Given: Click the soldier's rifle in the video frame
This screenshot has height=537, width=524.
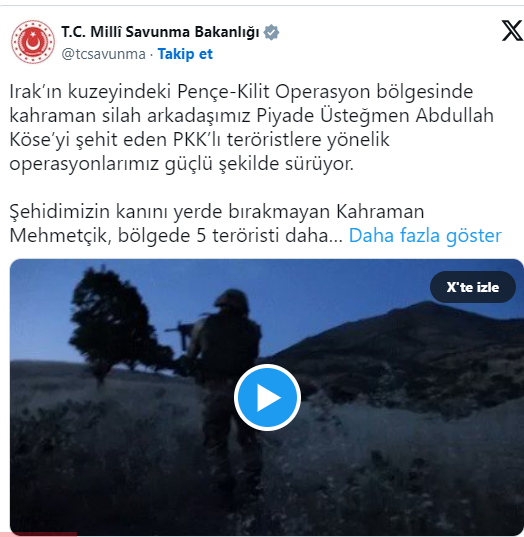Looking at the screenshot, I should coord(187,330).
